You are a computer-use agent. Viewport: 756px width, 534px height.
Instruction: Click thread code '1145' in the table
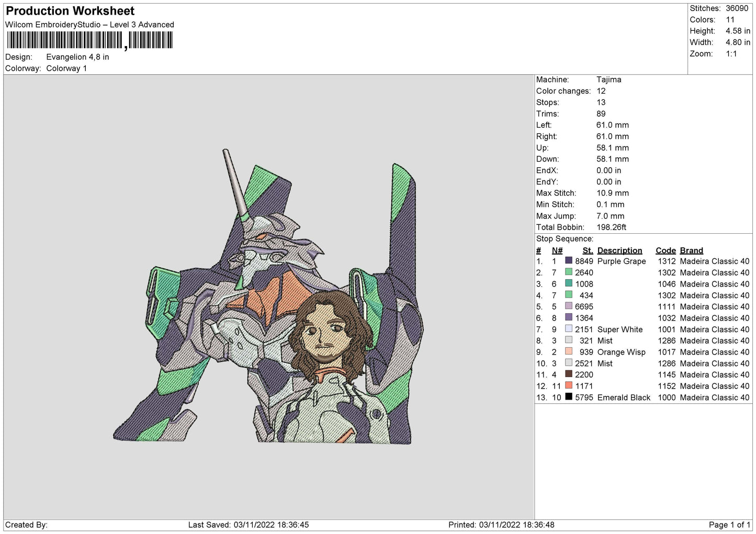(x=667, y=374)
